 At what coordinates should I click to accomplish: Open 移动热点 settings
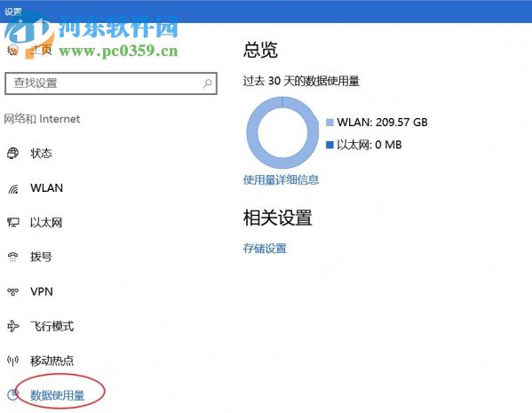click(52, 361)
